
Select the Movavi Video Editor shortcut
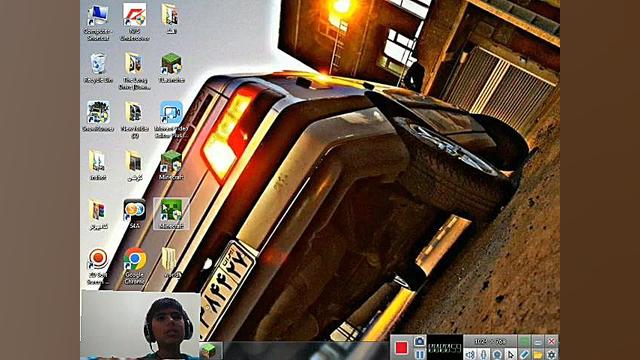(171, 119)
